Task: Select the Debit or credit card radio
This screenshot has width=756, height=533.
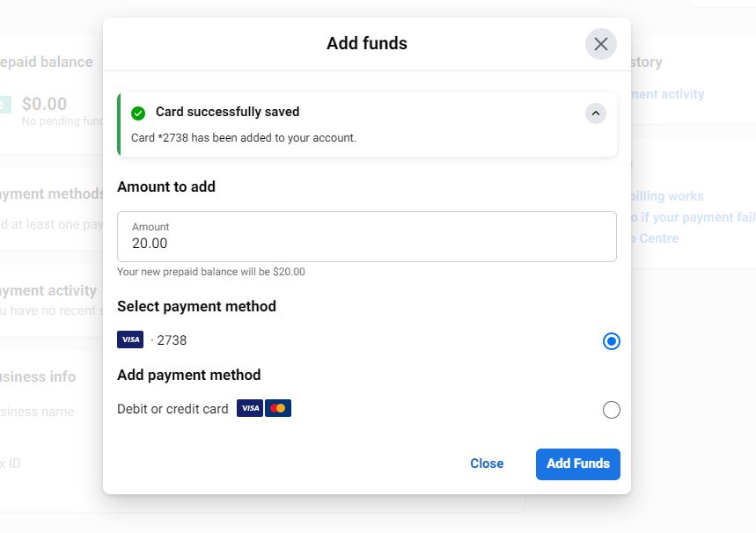Action: [611, 410]
